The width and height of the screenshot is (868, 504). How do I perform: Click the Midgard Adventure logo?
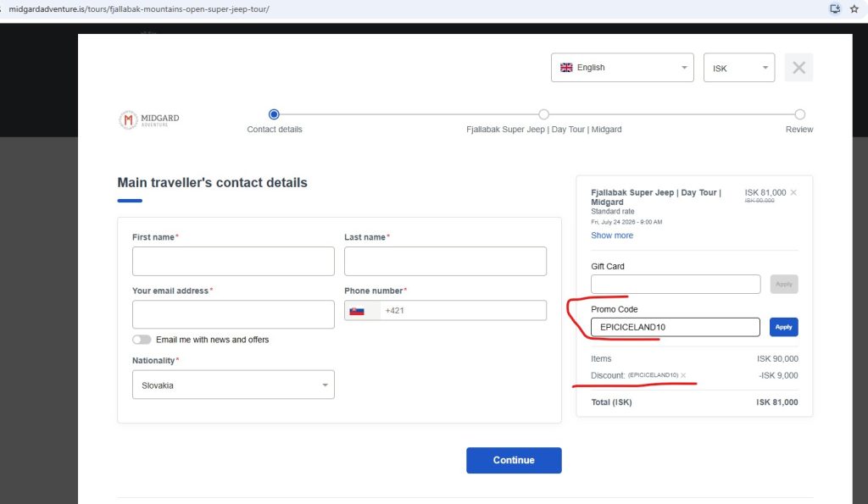(x=149, y=119)
